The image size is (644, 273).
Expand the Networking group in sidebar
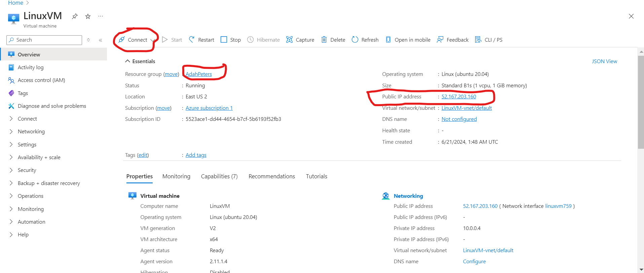pyautogui.click(x=11, y=131)
